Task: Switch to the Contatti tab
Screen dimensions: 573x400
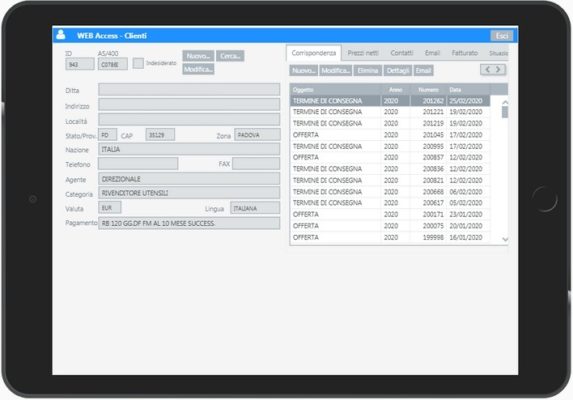Action: [x=402, y=53]
